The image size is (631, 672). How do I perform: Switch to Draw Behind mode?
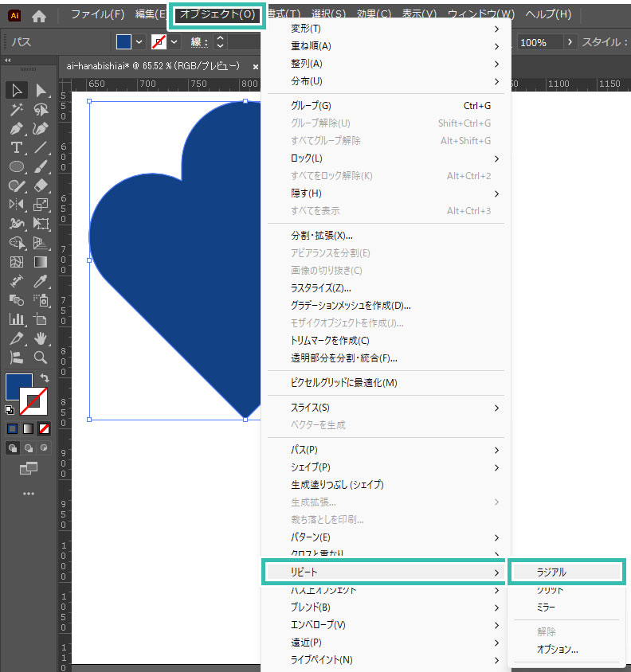pos(29,447)
